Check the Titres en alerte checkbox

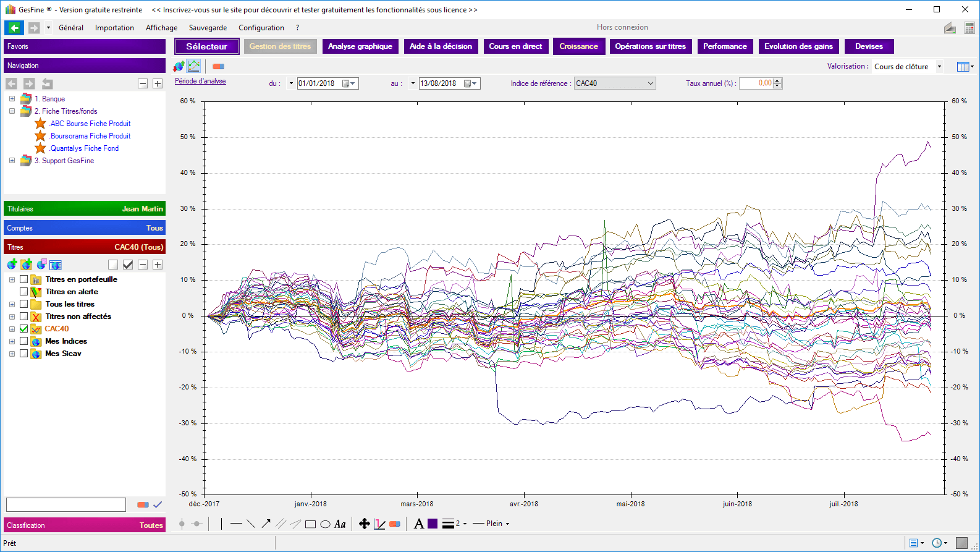pyautogui.click(x=24, y=292)
